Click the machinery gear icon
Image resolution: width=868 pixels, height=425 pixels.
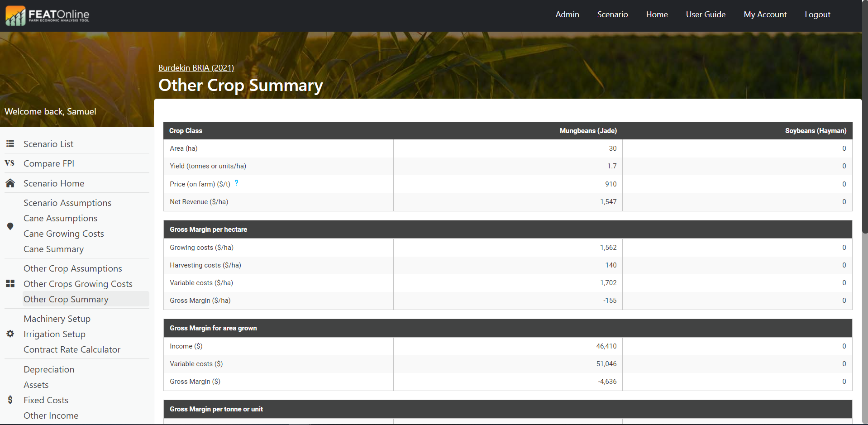click(10, 334)
